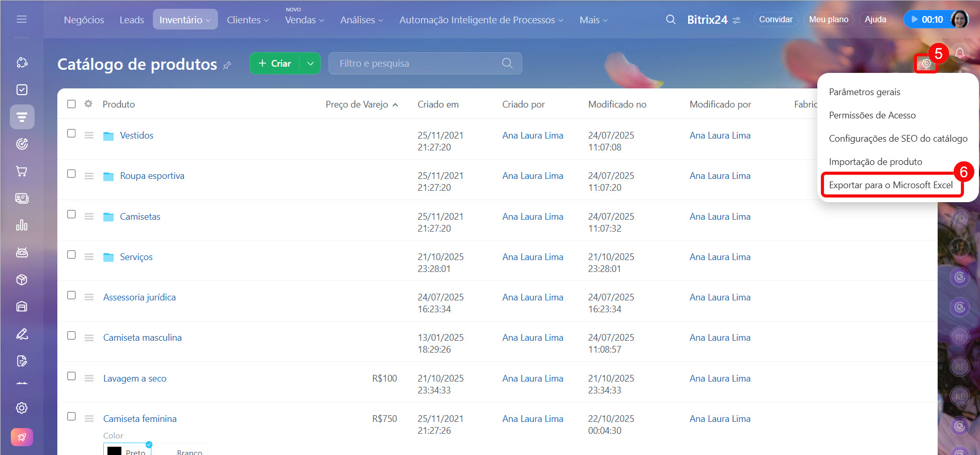Toggle the select-all checkbox in header

71,104
